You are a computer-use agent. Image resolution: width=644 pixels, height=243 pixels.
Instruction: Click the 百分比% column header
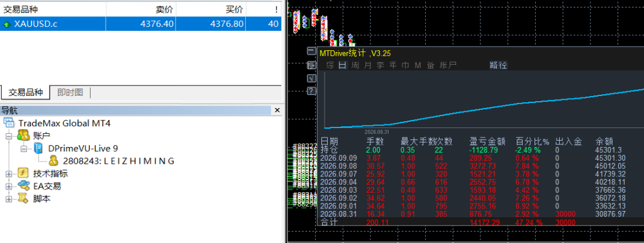pyautogui.click(x=532, y=142)
